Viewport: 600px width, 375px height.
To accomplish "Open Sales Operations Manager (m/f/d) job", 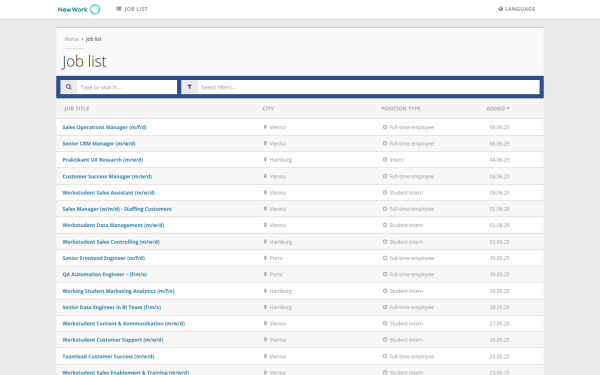I will coord(104,127).
